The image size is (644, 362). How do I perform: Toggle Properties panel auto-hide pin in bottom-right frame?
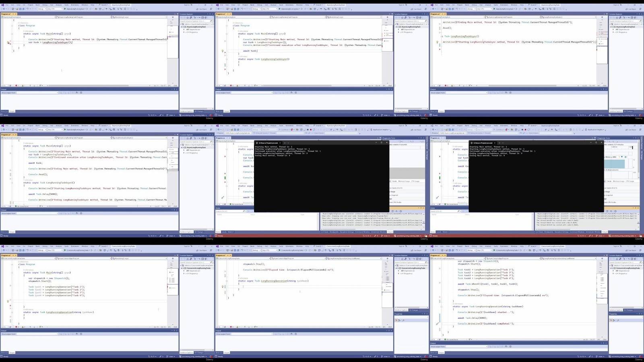click(639, 314)
